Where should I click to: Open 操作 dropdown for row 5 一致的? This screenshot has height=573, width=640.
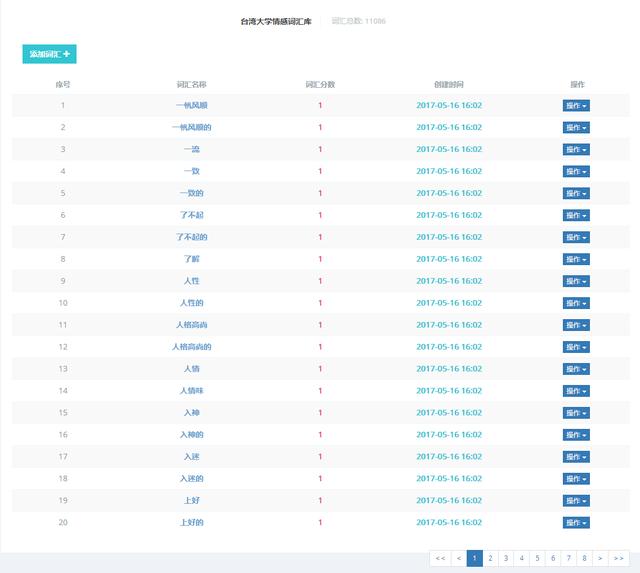click(x=576, y=193)
